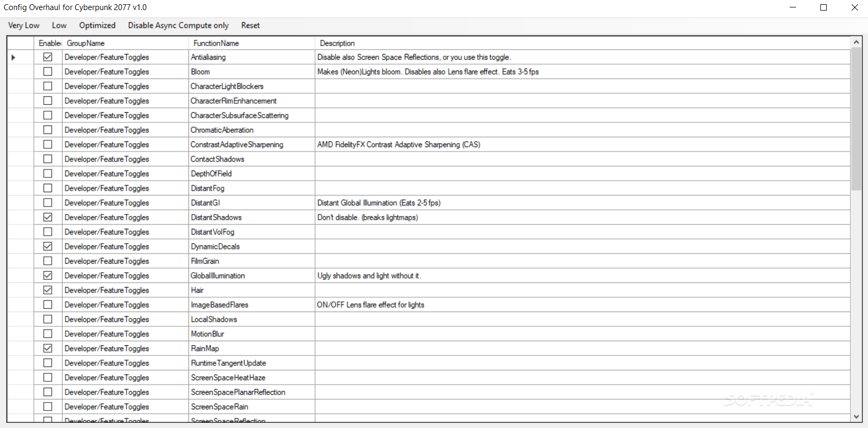Viewport: 868px width, 428px height.
Task: Enable the CharacterLightBlockers checkbox
Action: click(x=48, y=86)
